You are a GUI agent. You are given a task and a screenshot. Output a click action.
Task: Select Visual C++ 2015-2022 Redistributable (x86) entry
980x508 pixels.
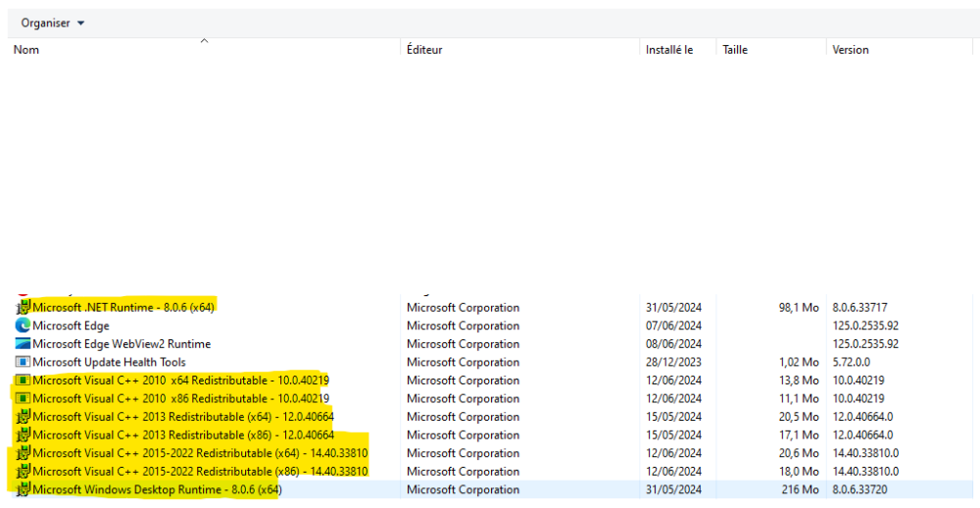199,472
